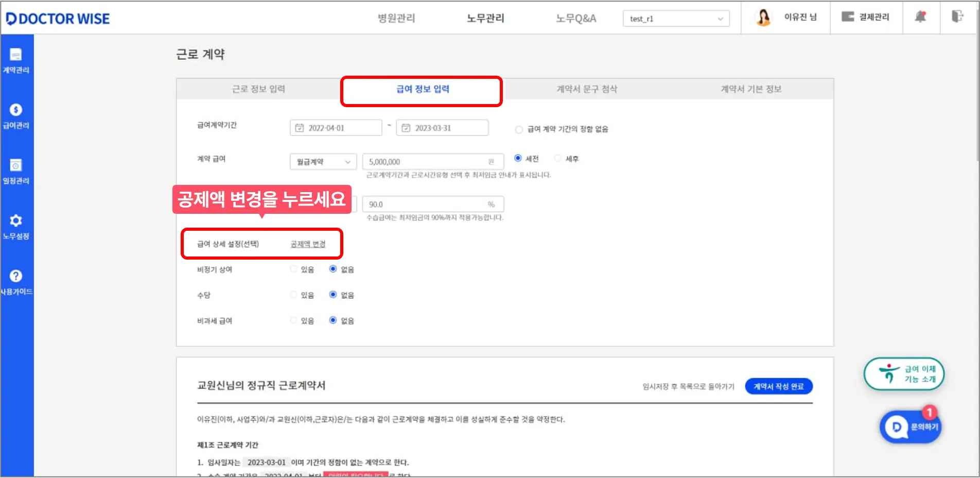Image resolution: width=980 pixels, height=478 pixels.
Task: Click 임시저장 후 목록으로 돌아가기
Action: pyautogui.click(x=688, y=386)
